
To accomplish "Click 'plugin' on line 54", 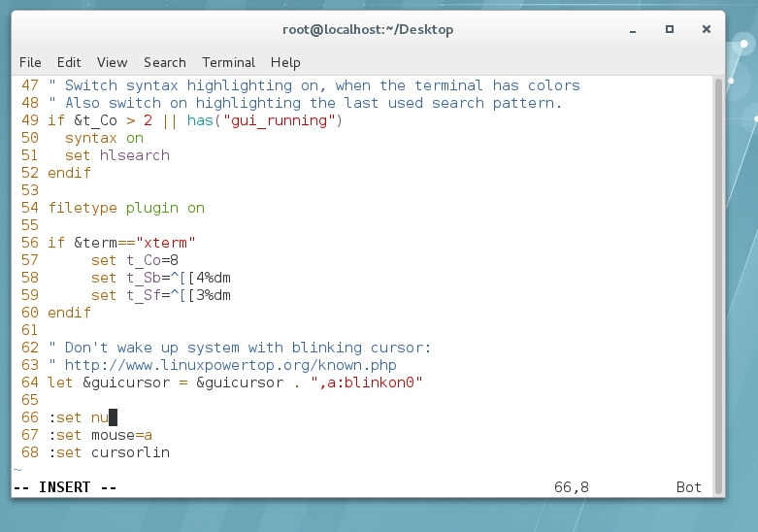I will click(152, 208).
